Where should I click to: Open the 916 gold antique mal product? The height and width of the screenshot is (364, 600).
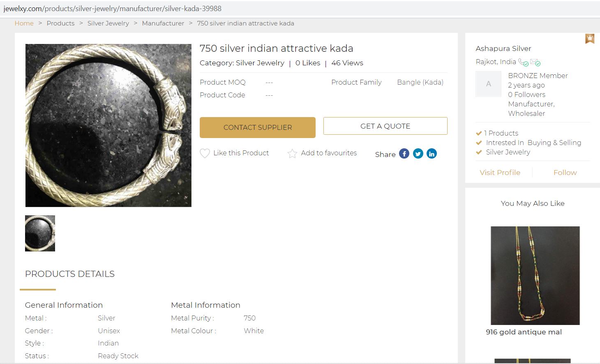(x=534, y=275)
